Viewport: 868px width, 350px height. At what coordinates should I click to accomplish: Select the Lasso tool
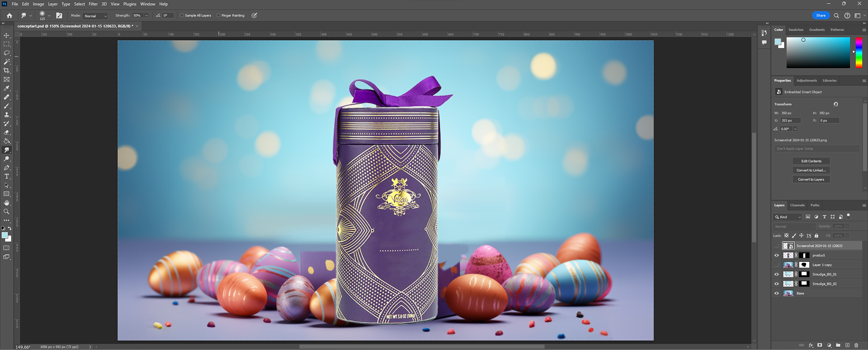click(6, 53)
